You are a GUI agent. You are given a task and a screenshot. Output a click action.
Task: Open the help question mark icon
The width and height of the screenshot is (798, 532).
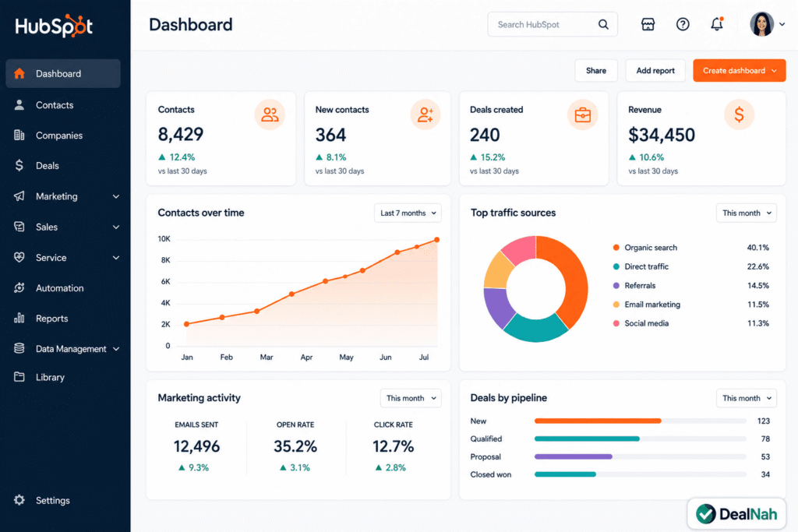pyautogui.click(x=683, y=24)
